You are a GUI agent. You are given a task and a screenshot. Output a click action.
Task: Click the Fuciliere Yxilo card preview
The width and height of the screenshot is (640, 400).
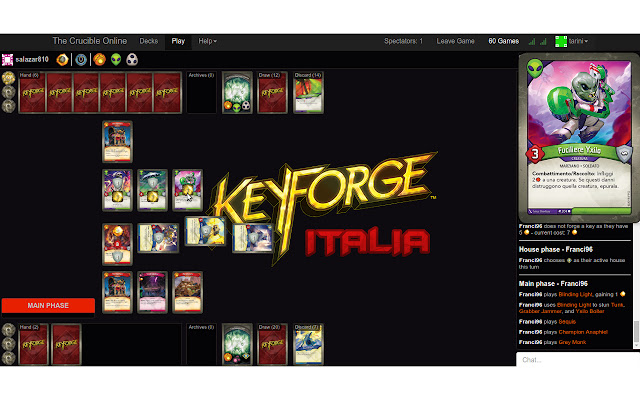(x=579, y=138)
